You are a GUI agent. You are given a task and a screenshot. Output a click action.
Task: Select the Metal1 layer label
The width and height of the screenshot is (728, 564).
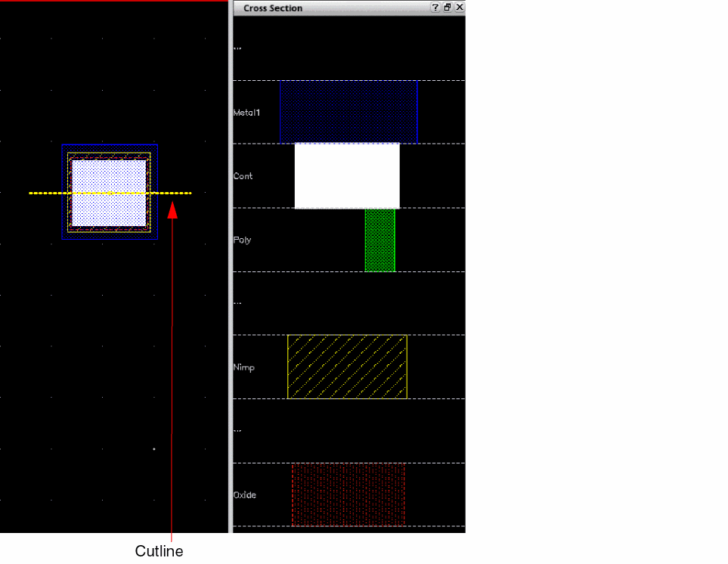[x=246, y=113]
